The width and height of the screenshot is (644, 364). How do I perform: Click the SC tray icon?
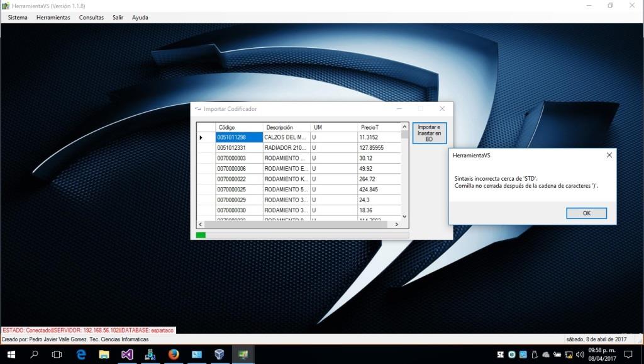(500, 354)
